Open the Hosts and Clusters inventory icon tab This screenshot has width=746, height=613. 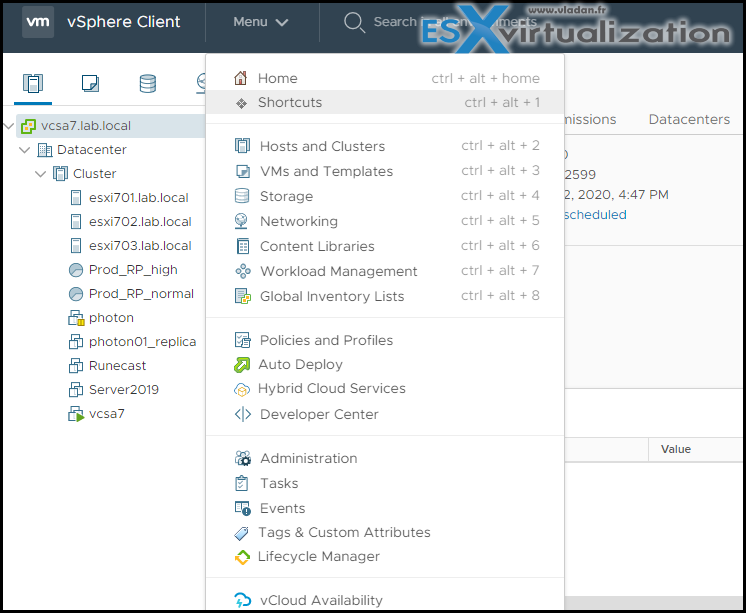click(33, 83)
